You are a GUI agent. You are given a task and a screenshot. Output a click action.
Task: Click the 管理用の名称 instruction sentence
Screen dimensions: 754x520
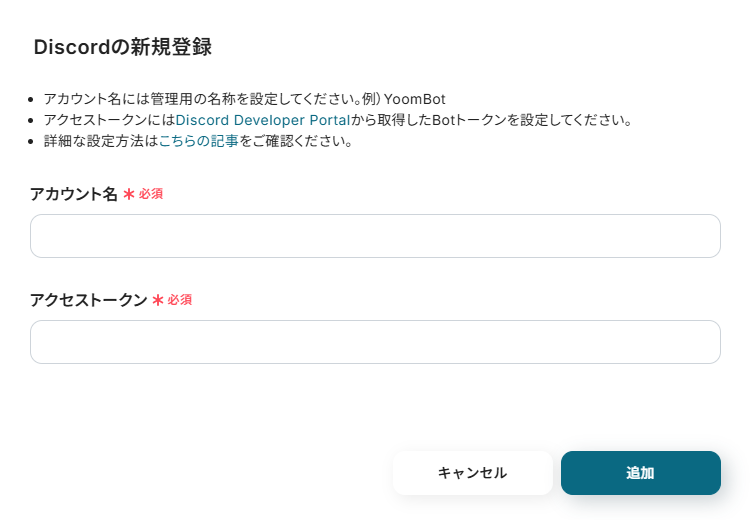200,99
